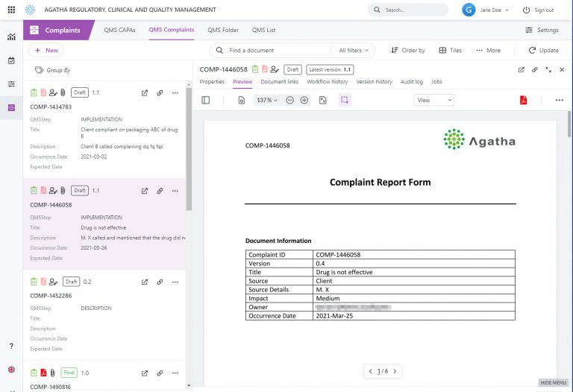Copy link icon on COMP-1434783 card

point(160,93)
